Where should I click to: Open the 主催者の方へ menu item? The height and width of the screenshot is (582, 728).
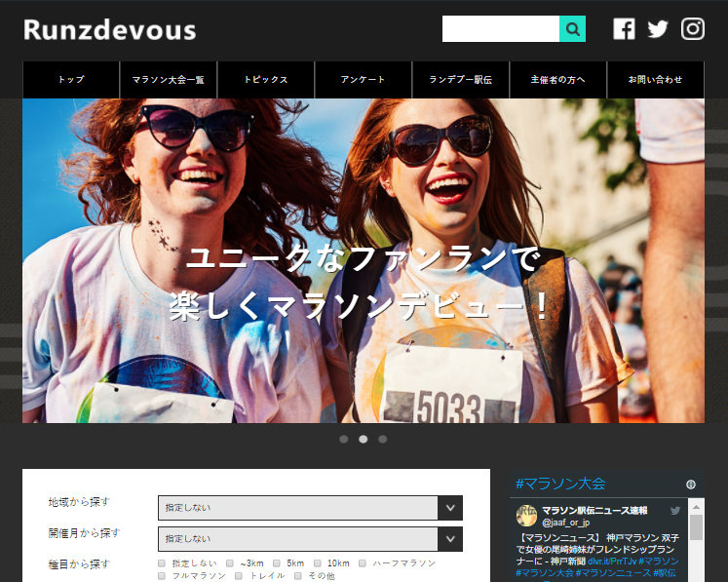pos(558,79)
